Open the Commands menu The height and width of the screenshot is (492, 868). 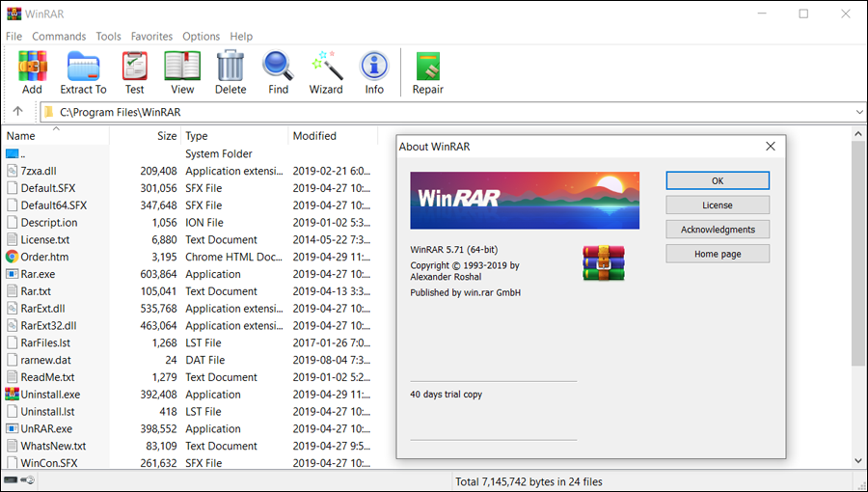click(59, 36)
